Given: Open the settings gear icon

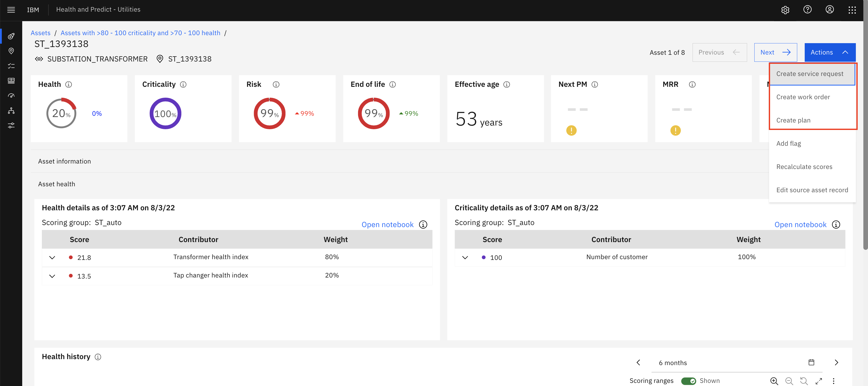Looking at the screenshot, I should [x=785, y=10].
